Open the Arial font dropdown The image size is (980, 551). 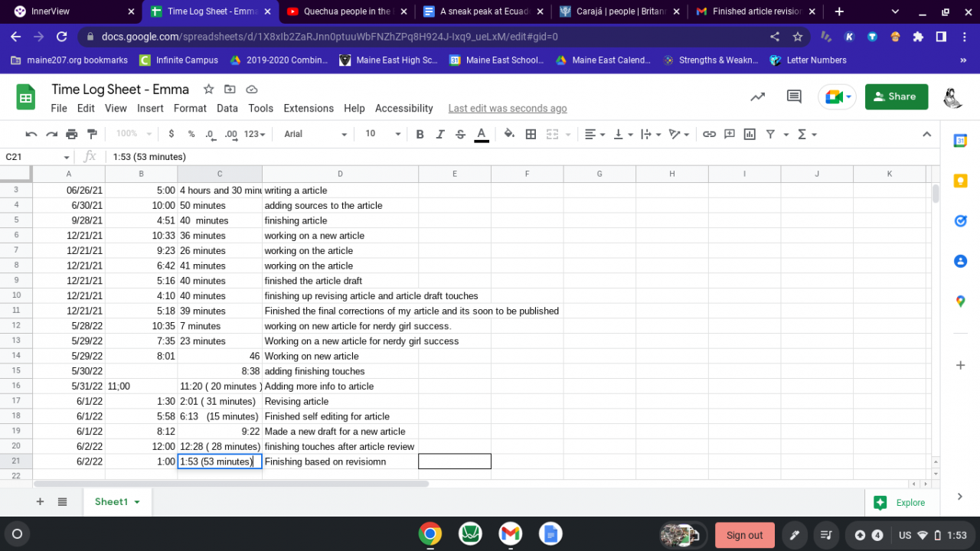point(315,134)
